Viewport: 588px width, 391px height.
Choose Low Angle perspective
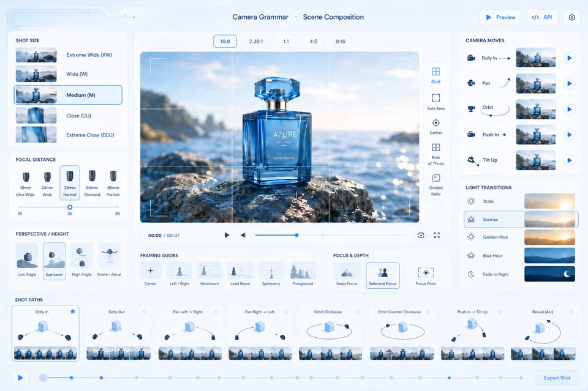pos(27,260)
